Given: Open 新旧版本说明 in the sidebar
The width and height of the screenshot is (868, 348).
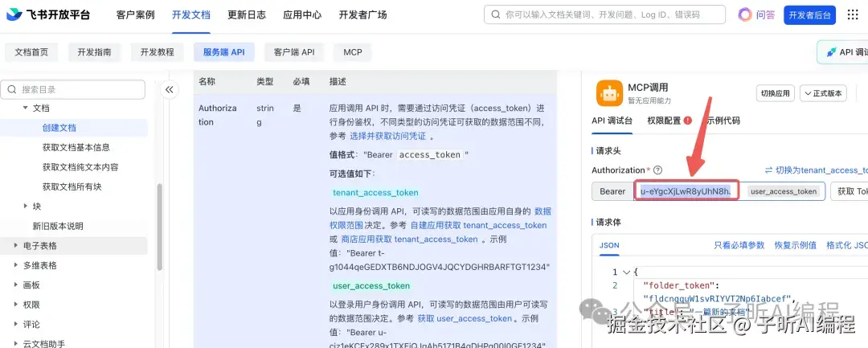Looking at the screenshot, I should pos(58,226).
